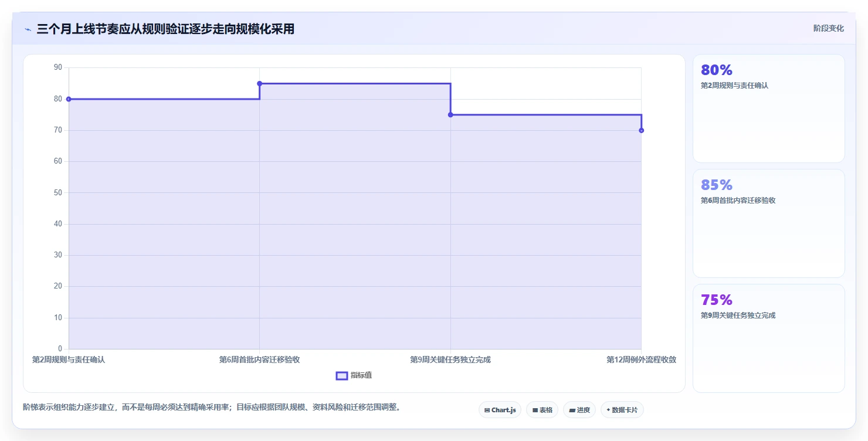
Task: Click y-axis tick label 0
Action: [x=60, y=349]
